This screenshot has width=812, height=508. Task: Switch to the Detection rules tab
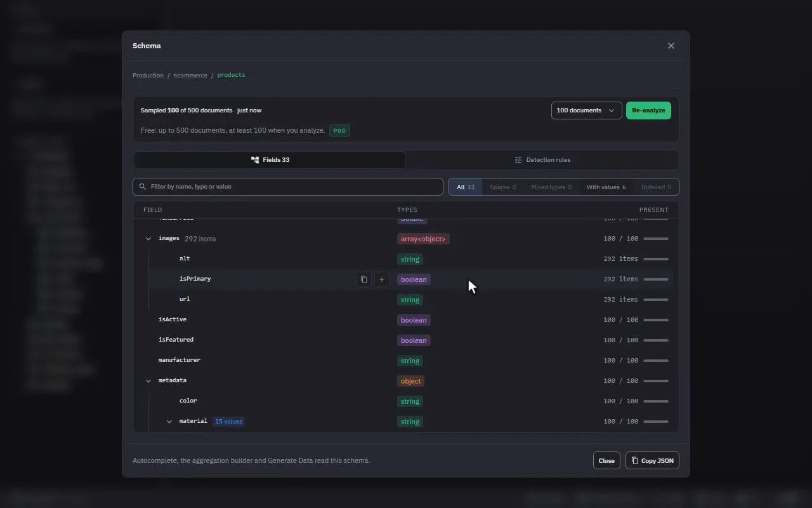tap(542, 160)
